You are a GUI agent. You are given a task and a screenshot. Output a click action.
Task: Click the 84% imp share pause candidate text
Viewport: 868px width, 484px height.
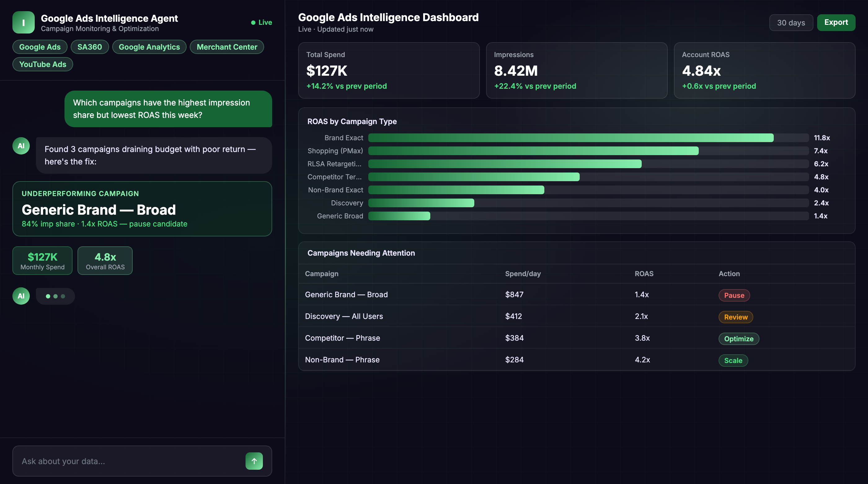point(104,224)
